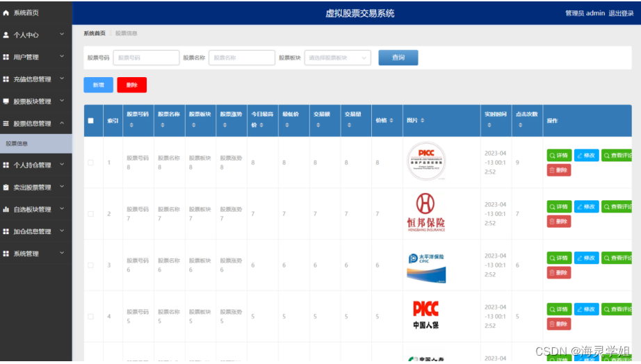Sort by 实时时间 column arrows

click(x=489, y=125)
